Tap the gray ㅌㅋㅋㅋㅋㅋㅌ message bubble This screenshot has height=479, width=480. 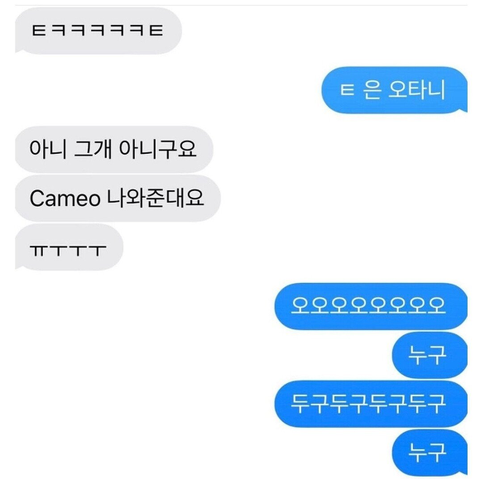[98, 31]
